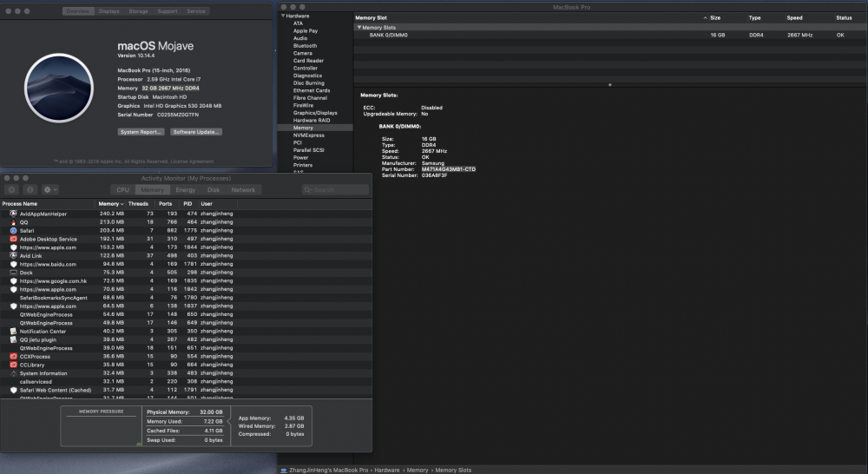
Task: Sort memory slots by the Memory Slot column header
Action: point(531,17)
